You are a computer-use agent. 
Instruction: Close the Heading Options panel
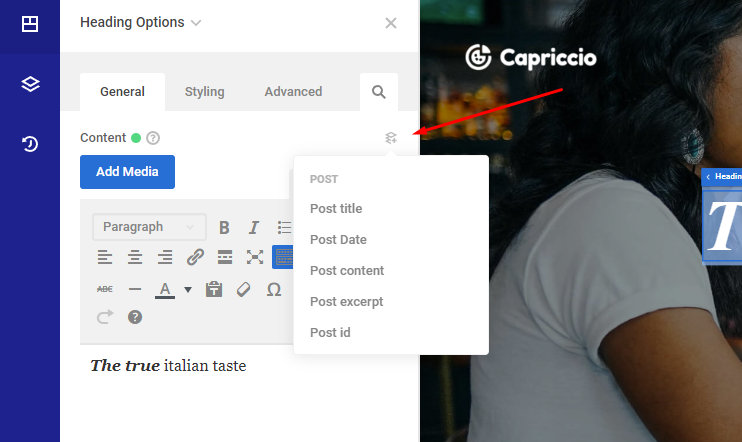coord(390,23)
